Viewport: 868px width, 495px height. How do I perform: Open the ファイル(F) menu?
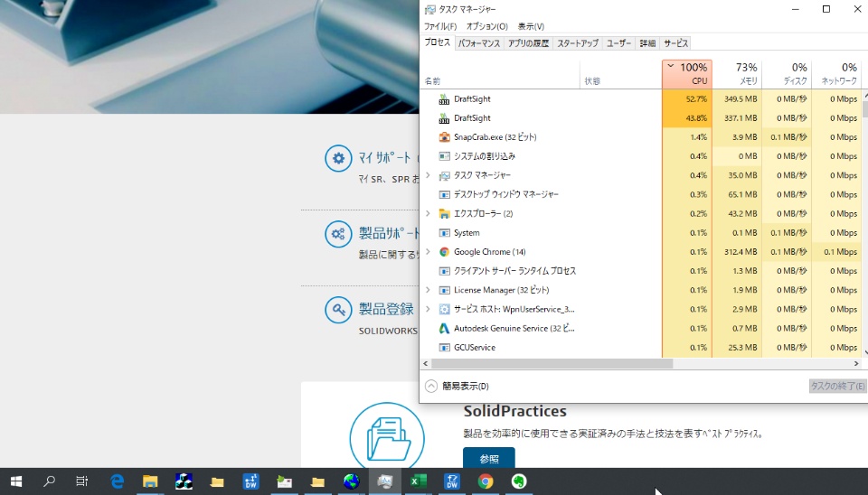(x=440, y=26)
